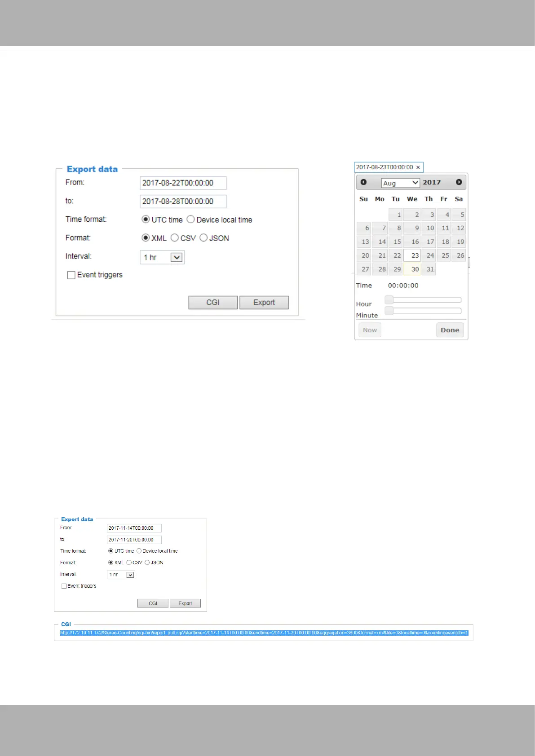This screenshot has width=535, height=756.
Task: Click From field 2017-11-14T00:00:00
Action: click(x=134, y=528)
